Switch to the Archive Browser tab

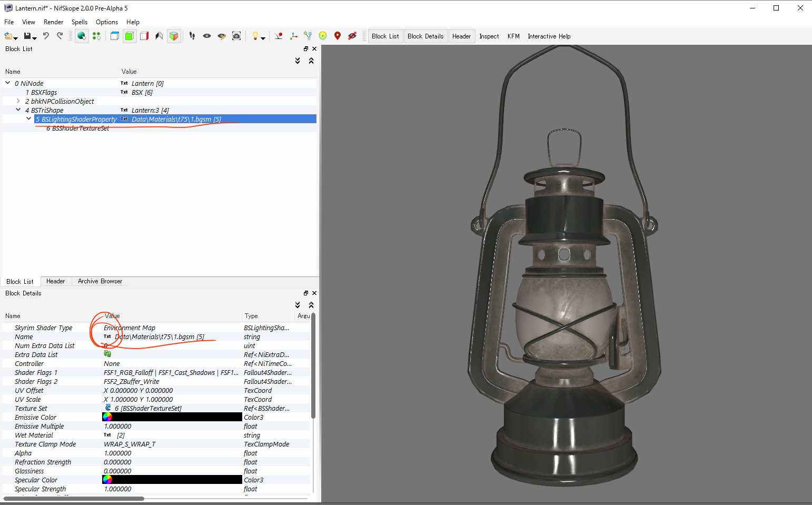point(100,281)
